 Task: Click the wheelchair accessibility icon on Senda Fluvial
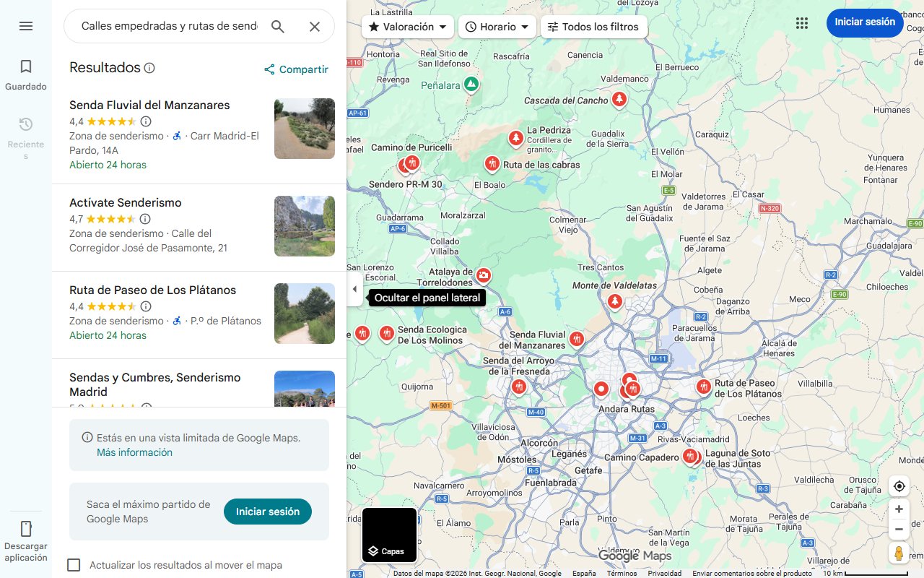[176, 135]
